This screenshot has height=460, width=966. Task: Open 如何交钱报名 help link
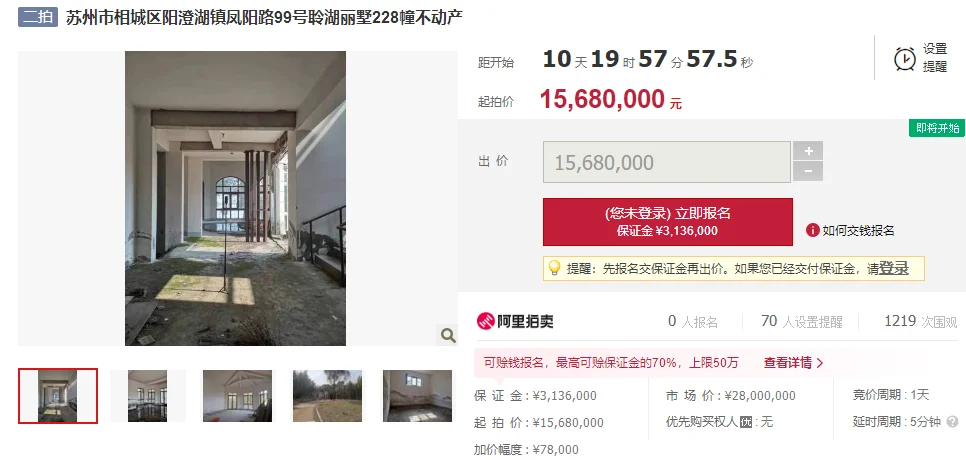pyautogui.click(x=858, y=230)
